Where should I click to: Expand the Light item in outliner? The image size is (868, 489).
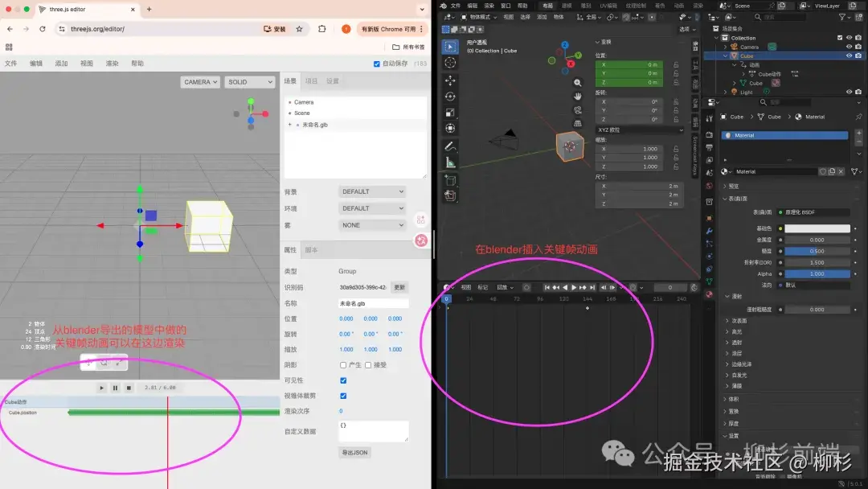coord(726,92)
